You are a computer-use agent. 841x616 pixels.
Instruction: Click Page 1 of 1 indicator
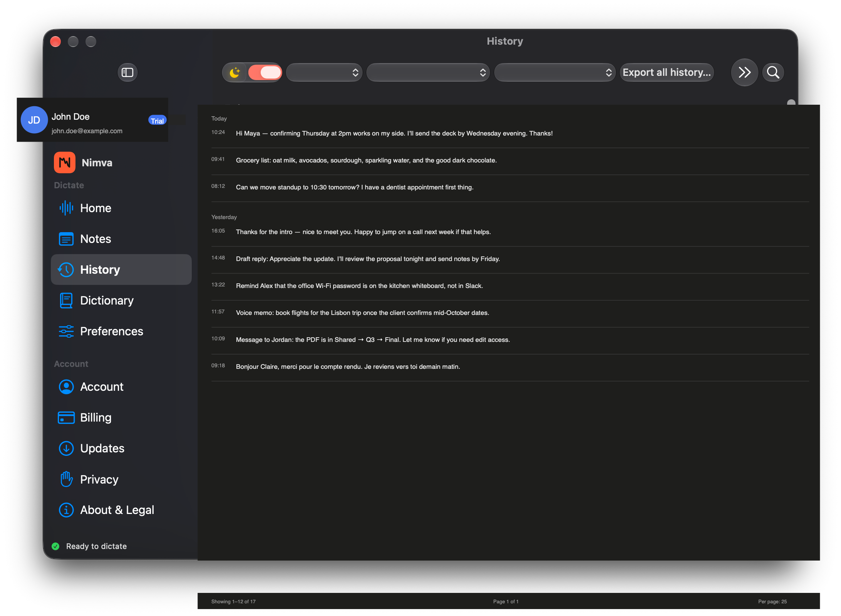point(506,601)
